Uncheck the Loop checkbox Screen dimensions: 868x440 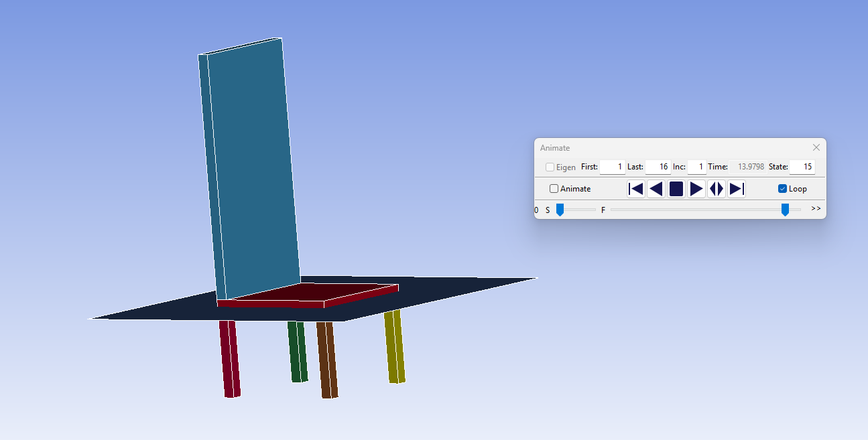click(x=782, y=189)
